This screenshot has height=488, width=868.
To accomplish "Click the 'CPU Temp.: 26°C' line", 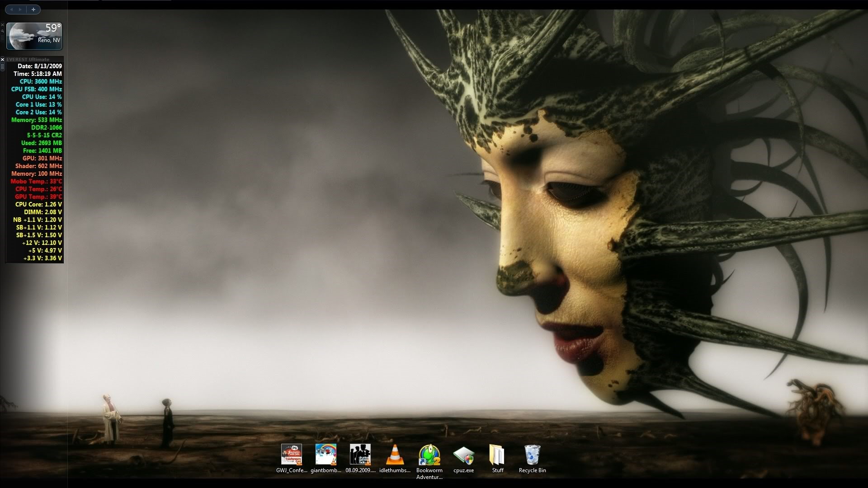I will click(x=39, y=189).
